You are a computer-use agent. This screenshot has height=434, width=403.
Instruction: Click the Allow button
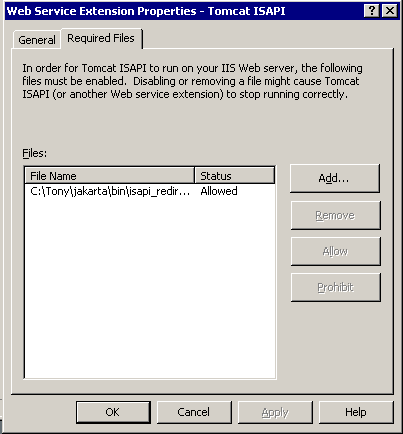(x=335, y=251)
